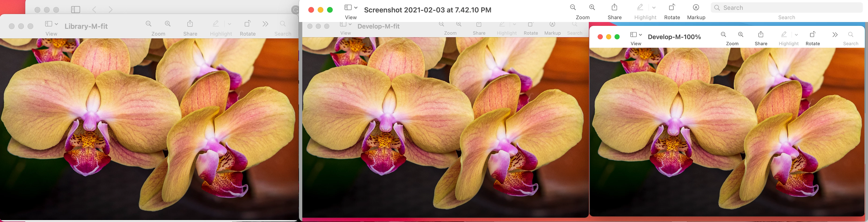The width and height of the screenshot is (868, 222).
Task: Click search magnifier in Develop-M-100% window
Action: [x=850, y=34]
